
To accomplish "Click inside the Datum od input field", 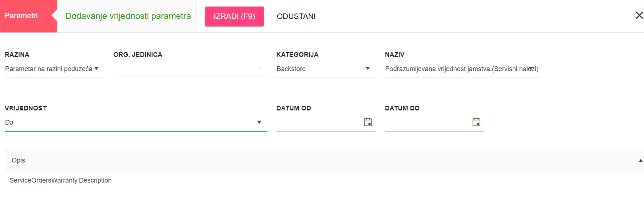I will click(x=319, y=122).
